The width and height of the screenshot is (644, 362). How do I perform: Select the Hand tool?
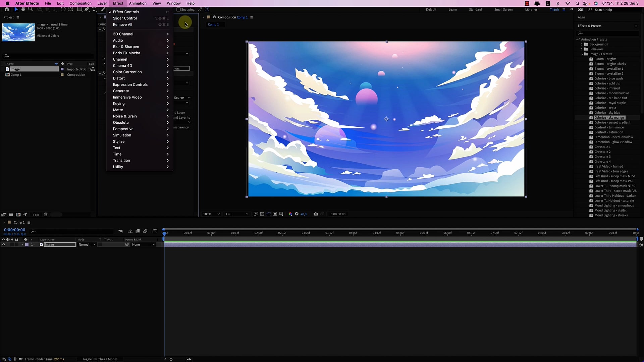tap(23, 9)
